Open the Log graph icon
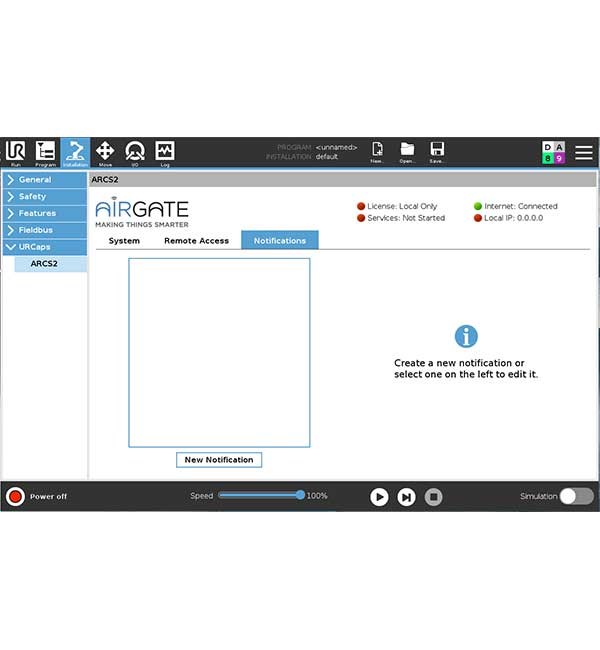This screenshot has height=650, width=600. [165, 153]
